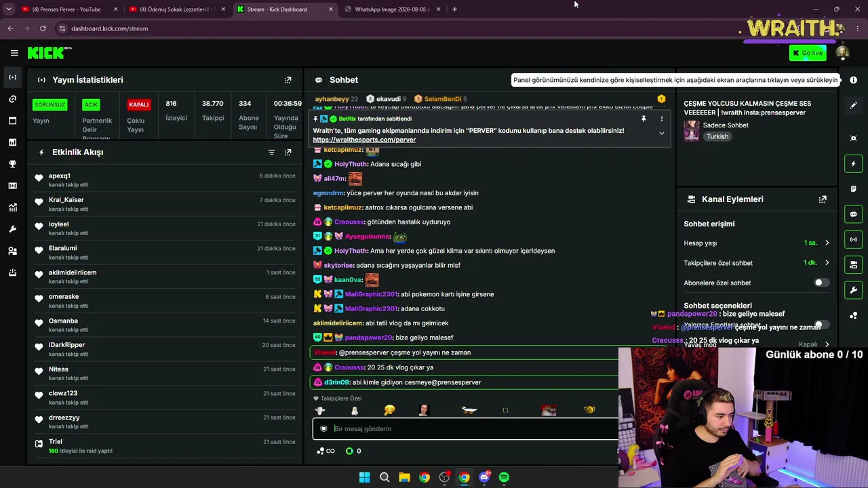Open the download tray icon in left sidebar
The width and height of the screenshot is (868, 488).
click(13, 272)
